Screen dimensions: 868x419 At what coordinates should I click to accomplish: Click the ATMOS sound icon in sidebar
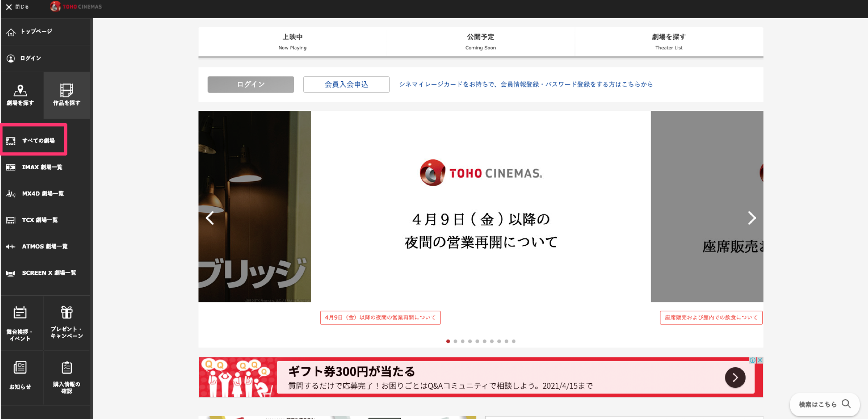11,246
